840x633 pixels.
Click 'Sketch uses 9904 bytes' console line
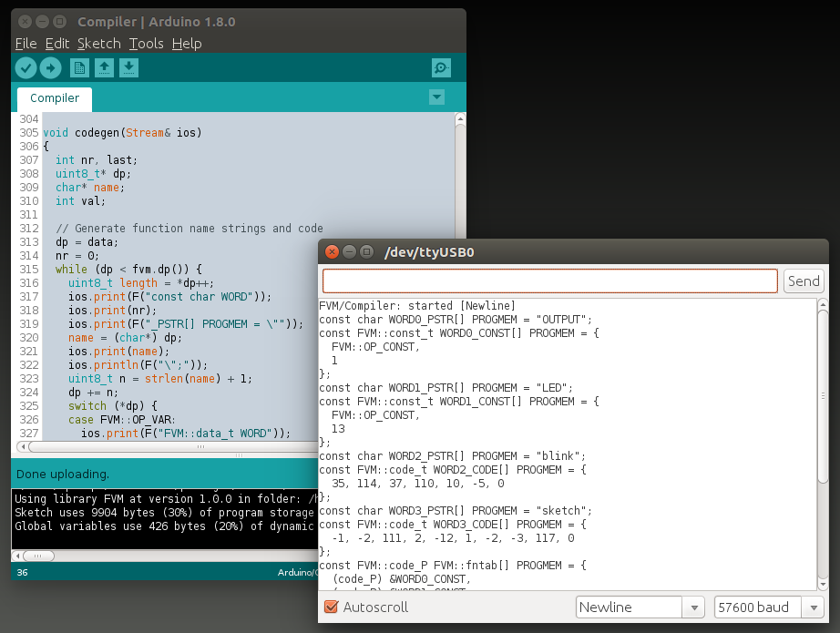(164, 513)
